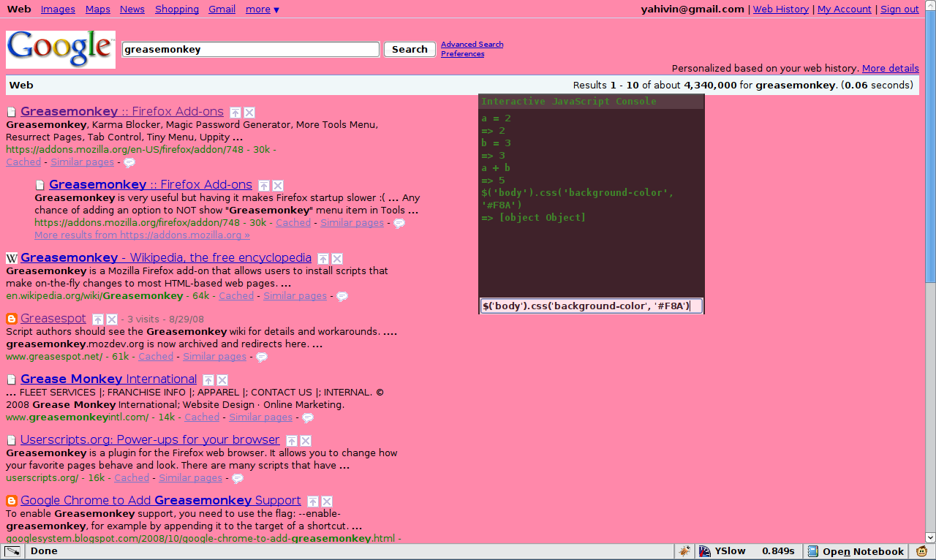This screenshot has width=936, height=560.
Task: Click the vertical page scrollbar down arrow
Action: coord(930,537)
